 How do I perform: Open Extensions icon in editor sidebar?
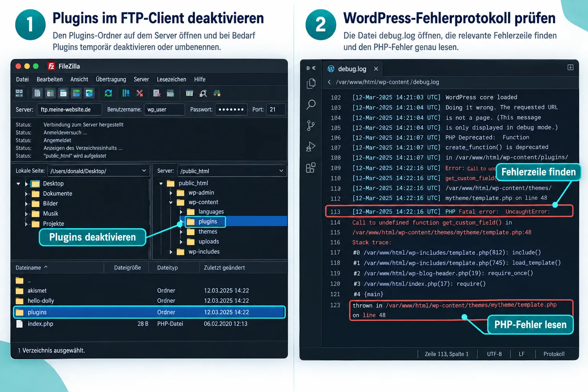click(311, 168)
